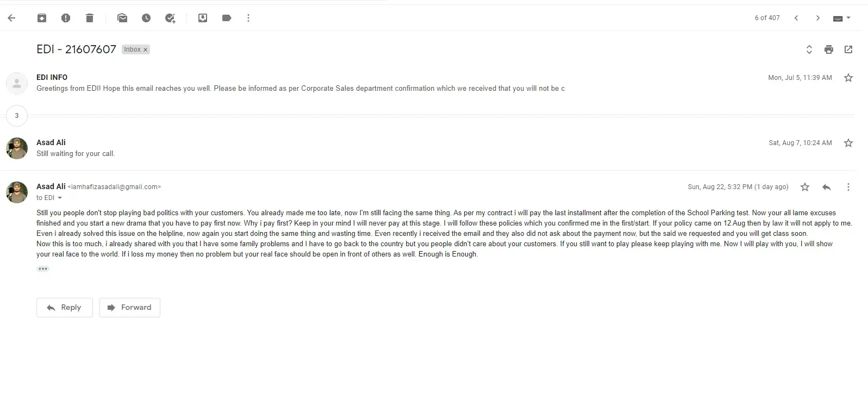Click the Reply button below the message

pyautogui.click(x=64, y=308)
